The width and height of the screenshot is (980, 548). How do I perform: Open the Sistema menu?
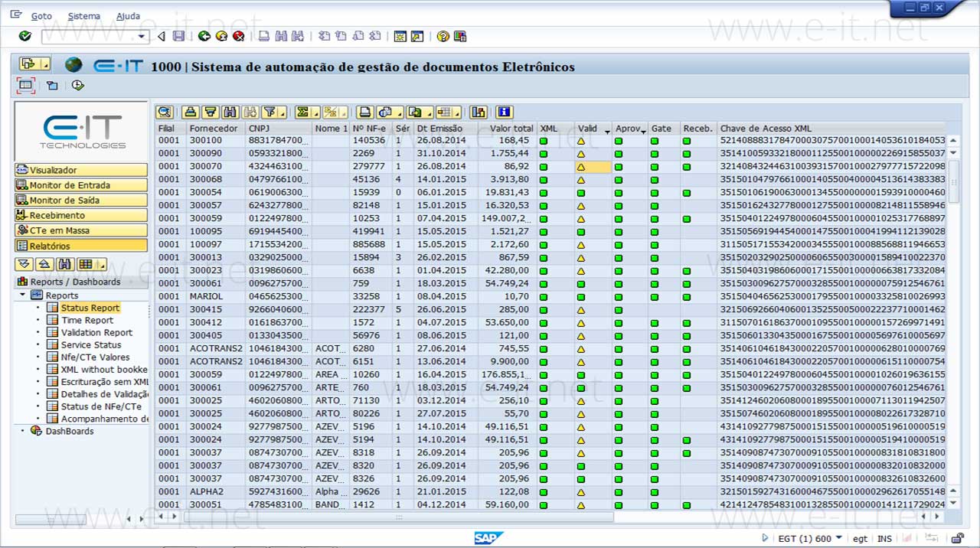tap(83, 16)
